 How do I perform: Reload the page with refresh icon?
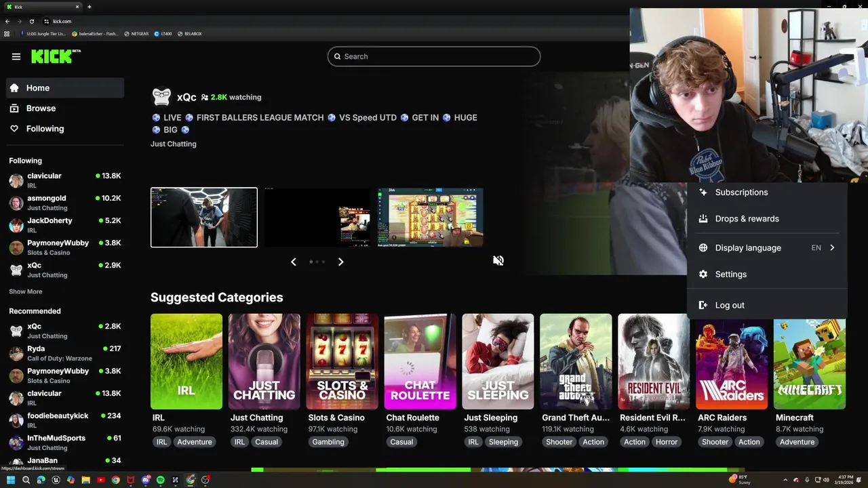[31, 21]
